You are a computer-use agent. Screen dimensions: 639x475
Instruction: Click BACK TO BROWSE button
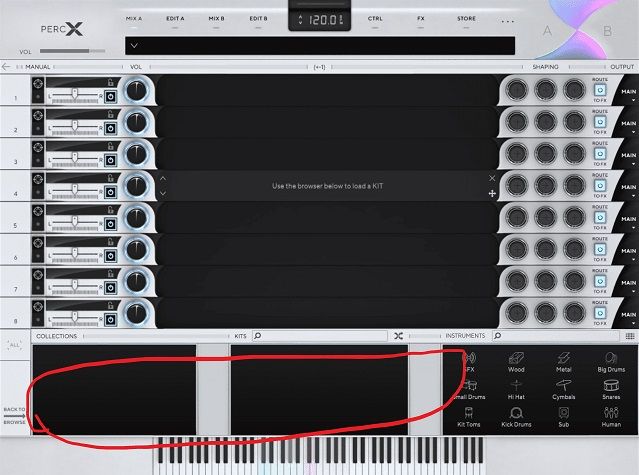click(x=15, y=416)
